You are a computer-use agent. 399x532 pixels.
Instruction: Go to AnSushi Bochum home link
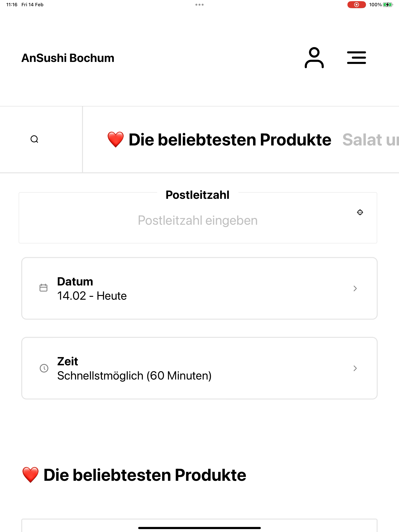[68, 58]
